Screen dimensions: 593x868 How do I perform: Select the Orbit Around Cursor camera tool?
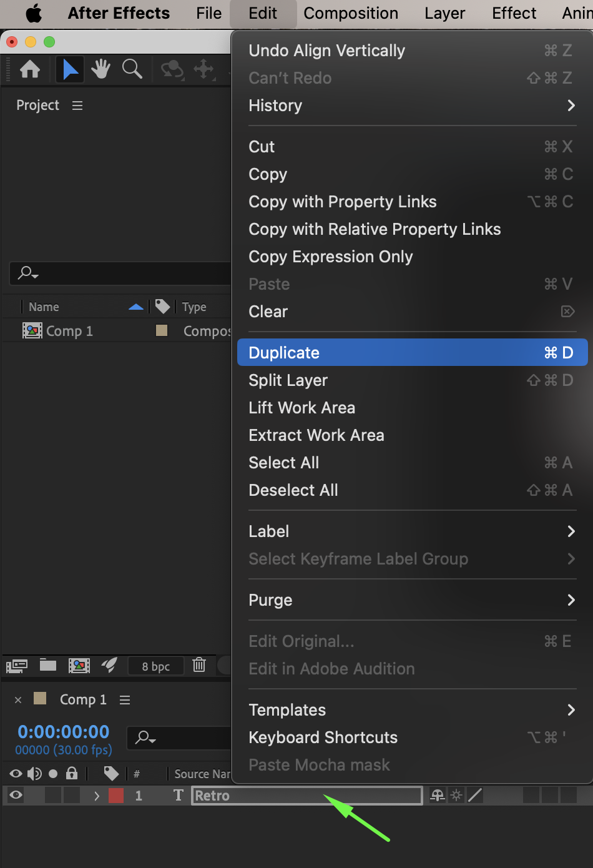point(172,69)
